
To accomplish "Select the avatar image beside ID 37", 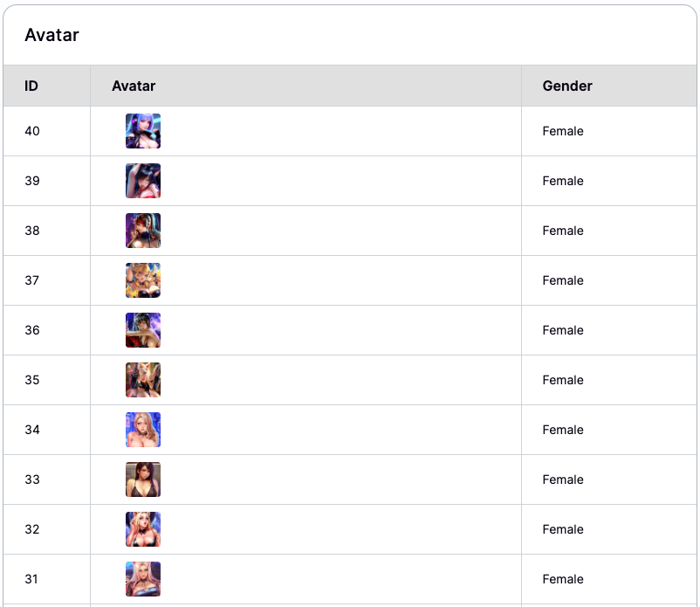I will click(143, 280).
